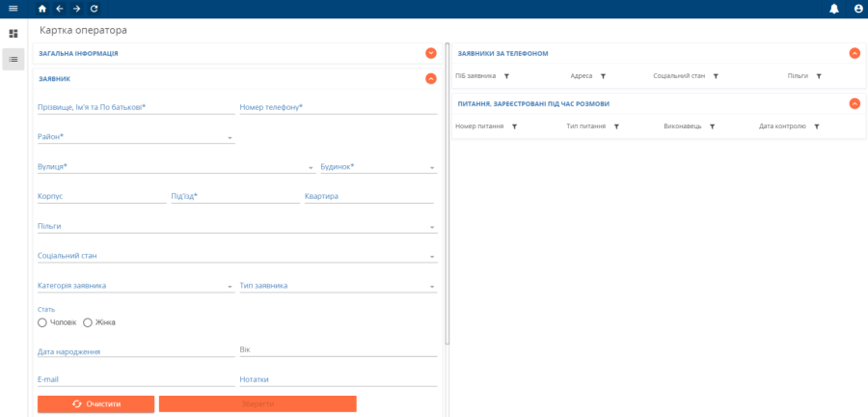Select the Чоловік radio button
Screen dimensions: 868x417
42,322
